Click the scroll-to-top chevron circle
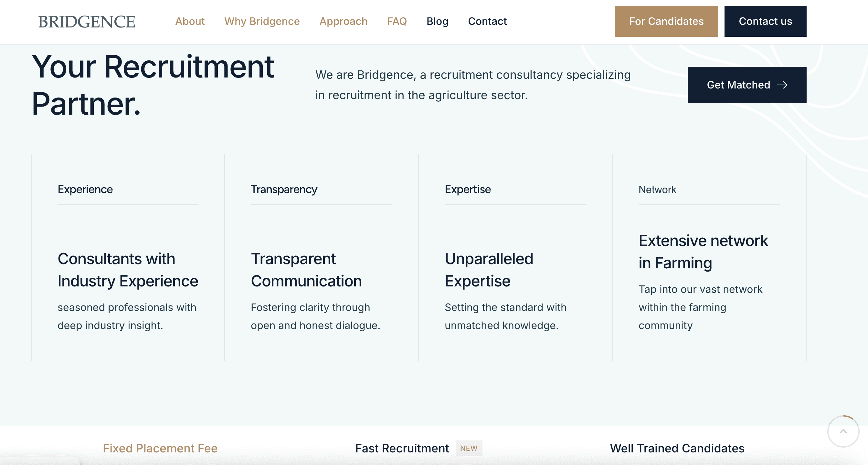The width and height of the screenshot is (868, 465). pos(843,431)
